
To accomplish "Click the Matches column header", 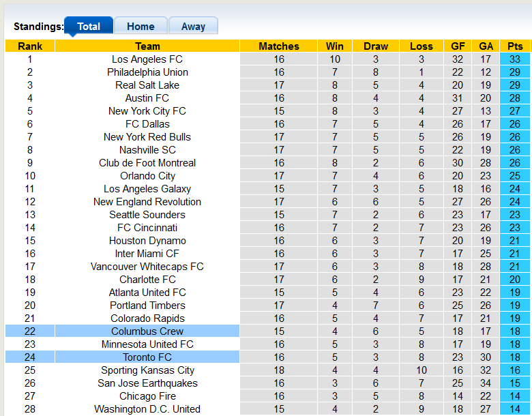I will pos(279,46).
